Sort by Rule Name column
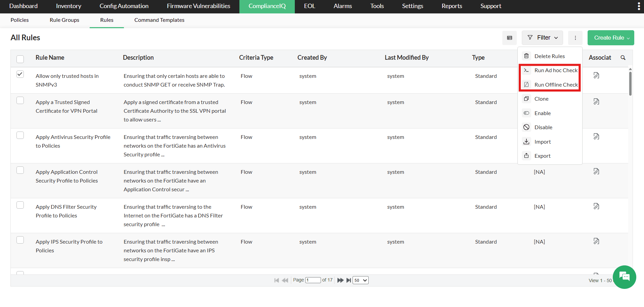Viewport: 644px width, 307px height. (x=50, y=58)
